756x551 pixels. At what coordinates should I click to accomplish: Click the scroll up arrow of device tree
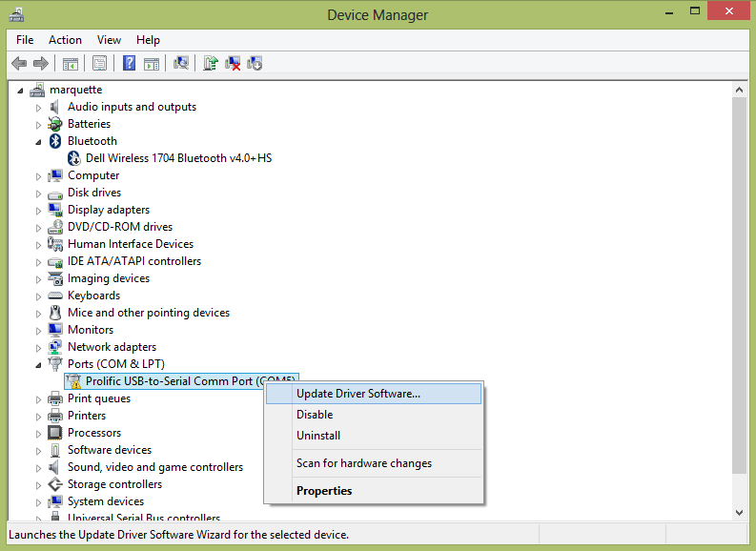point(739,90)
